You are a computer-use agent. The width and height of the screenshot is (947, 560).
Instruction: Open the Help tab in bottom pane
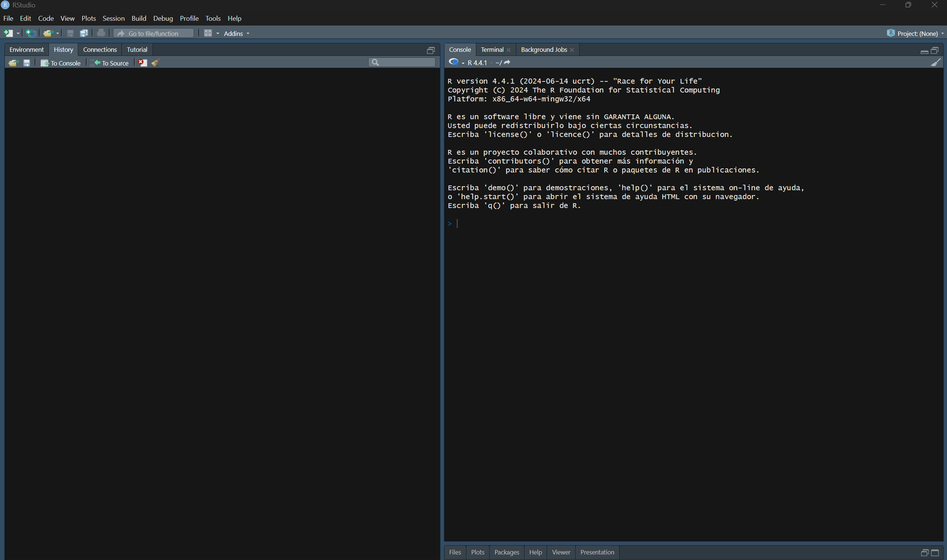tap(536, 552)
